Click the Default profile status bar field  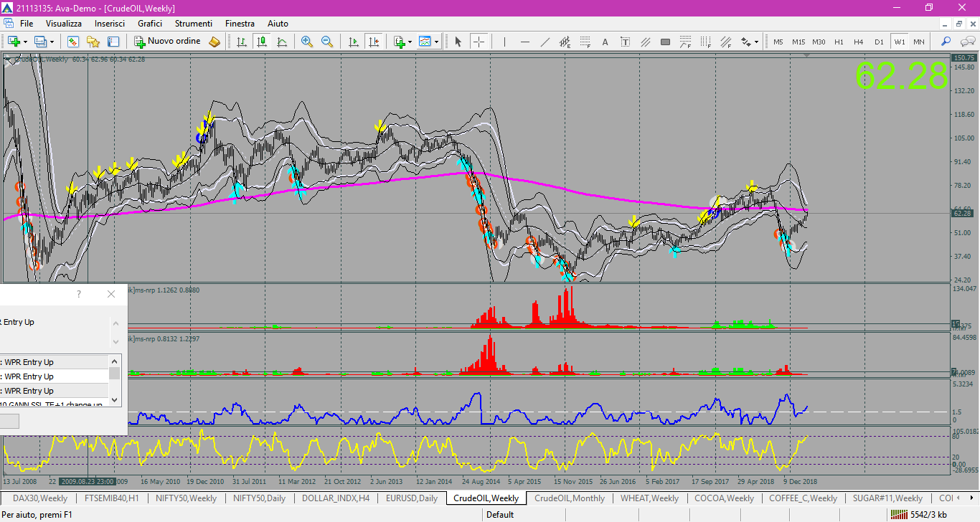[x=500, y=514]
